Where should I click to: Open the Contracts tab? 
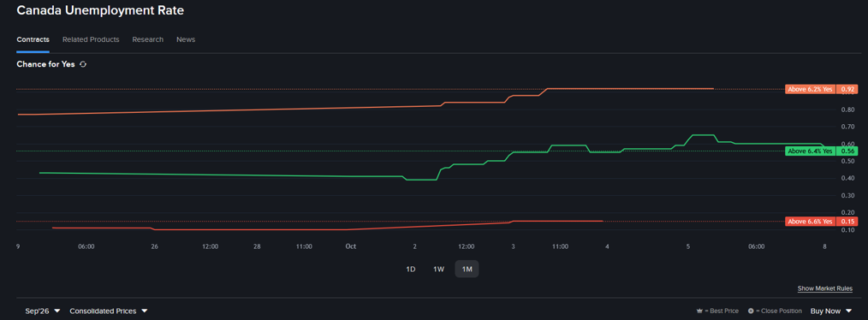(33, 40)
